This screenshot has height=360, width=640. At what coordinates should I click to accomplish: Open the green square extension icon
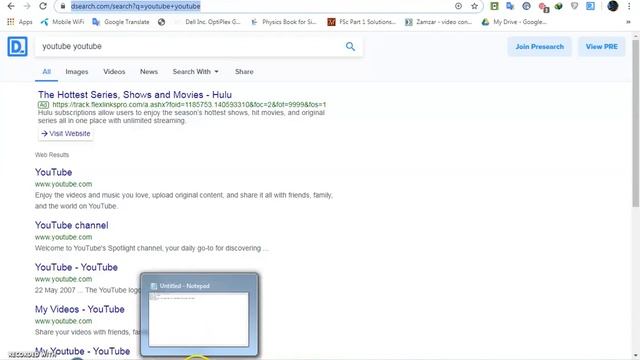(x=494, y=6)
